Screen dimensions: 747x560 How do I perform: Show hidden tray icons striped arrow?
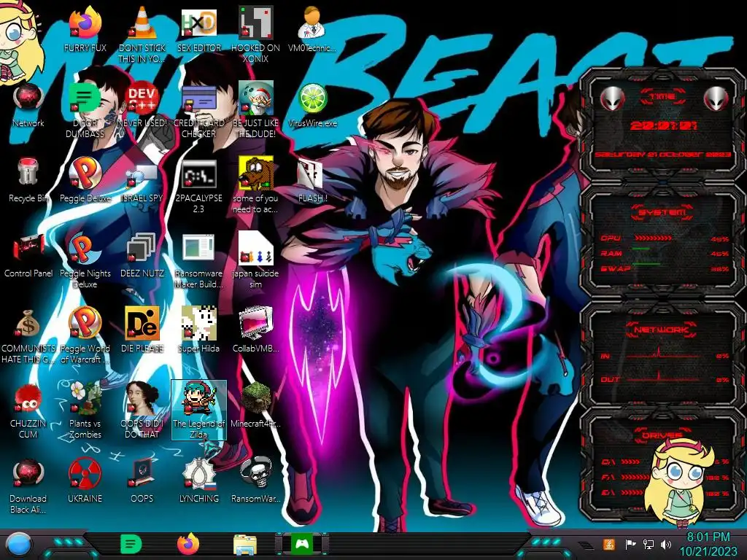pos(586,544)
